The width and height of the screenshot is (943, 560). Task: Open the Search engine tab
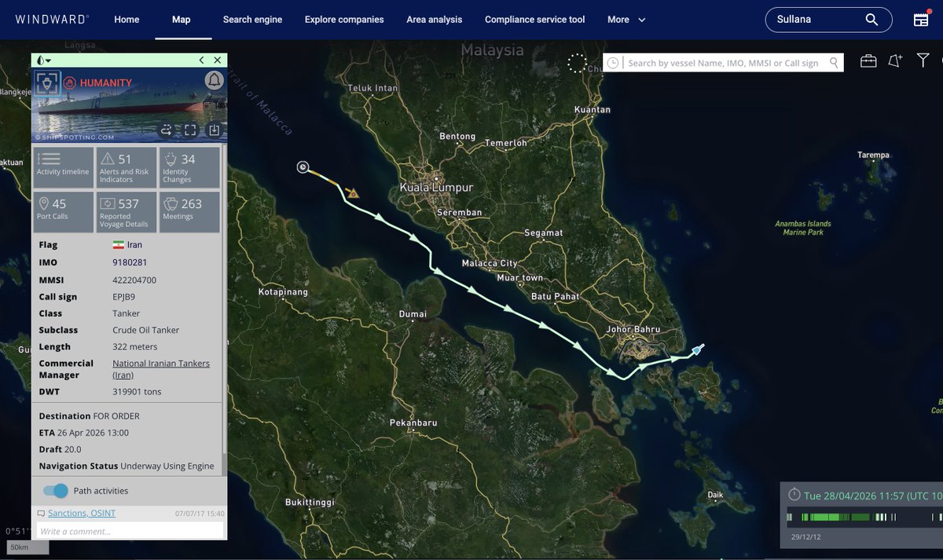252,20
